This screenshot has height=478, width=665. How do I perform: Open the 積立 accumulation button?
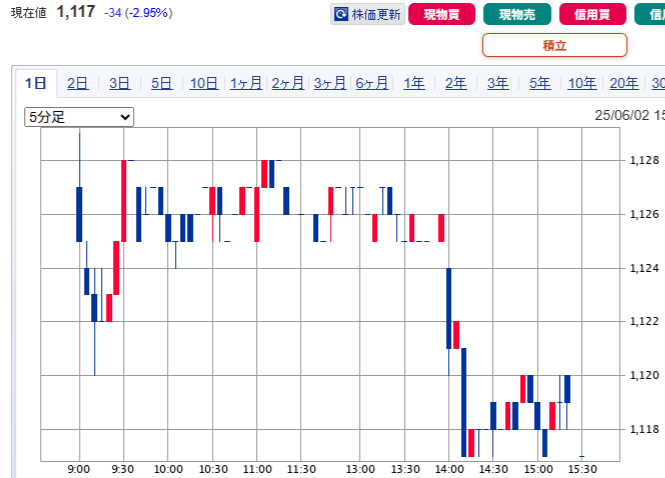coord(555,45)
